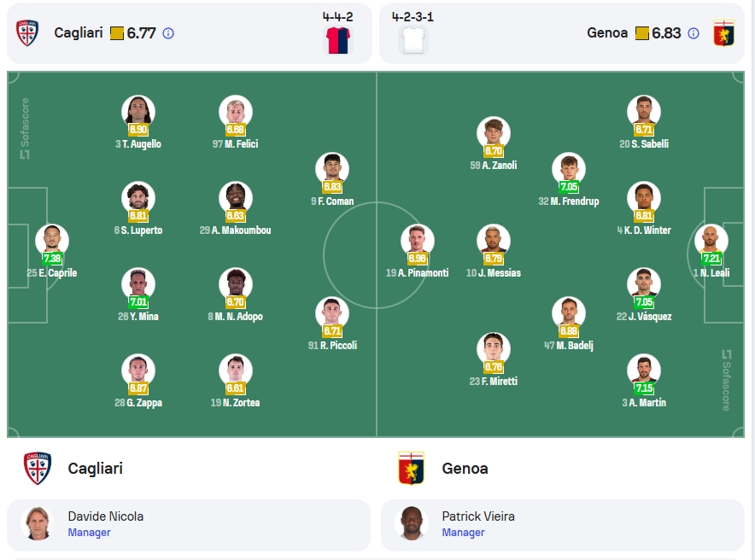Select M. Frendrup player name label
This screenshot has width=755, height=560.
(x=569, y=201)
